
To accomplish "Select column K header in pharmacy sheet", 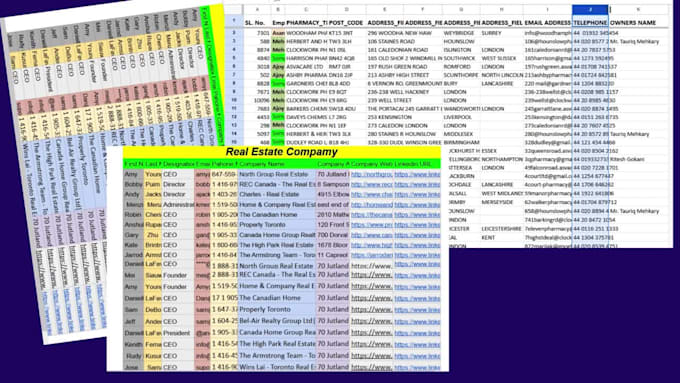I will click(638, 10).
